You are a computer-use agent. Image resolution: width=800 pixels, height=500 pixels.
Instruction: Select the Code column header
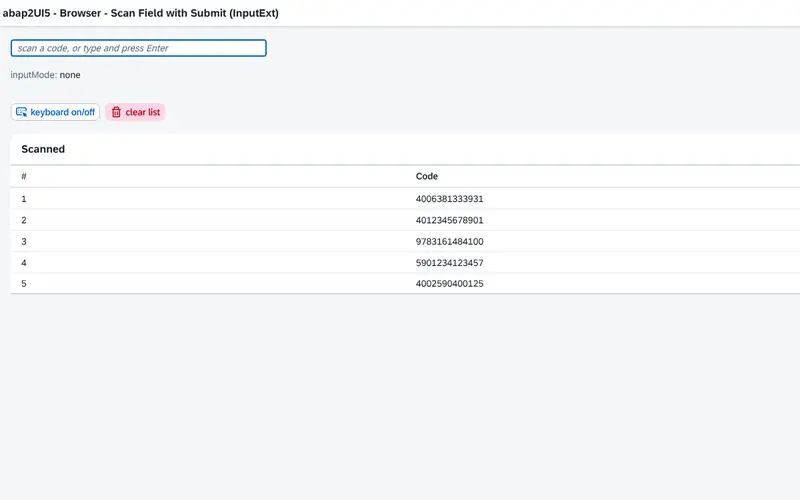tap(427, 177)
